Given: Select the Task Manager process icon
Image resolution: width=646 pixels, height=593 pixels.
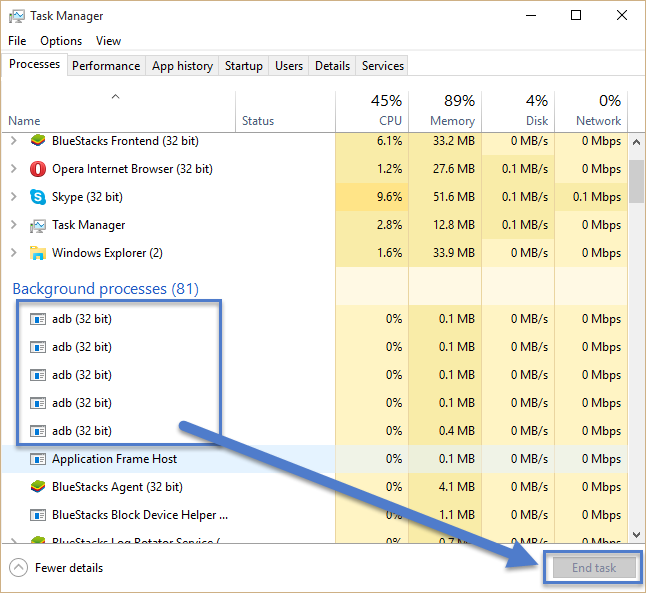Looking at the screenshot, I should point(38,225).
